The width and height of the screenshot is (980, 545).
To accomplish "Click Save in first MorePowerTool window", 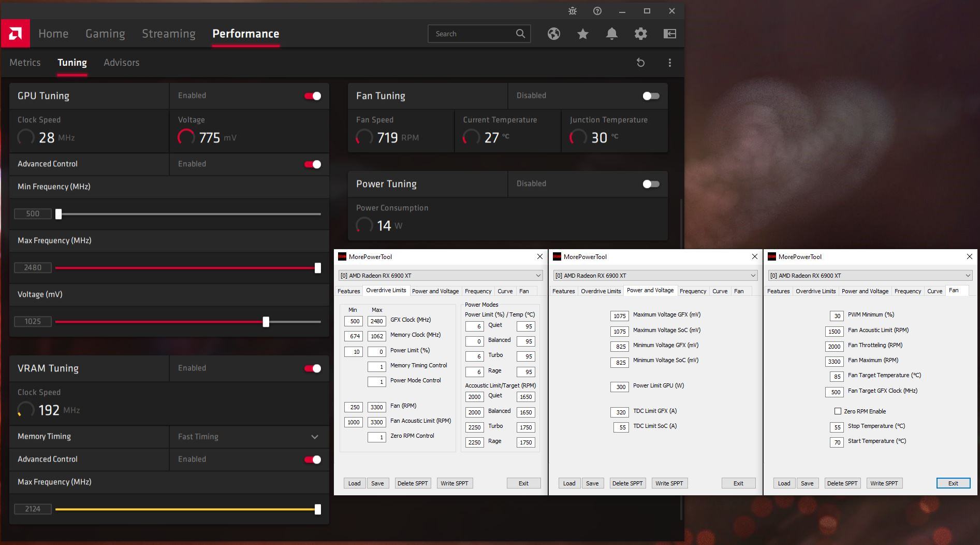I will click(377, 483).
